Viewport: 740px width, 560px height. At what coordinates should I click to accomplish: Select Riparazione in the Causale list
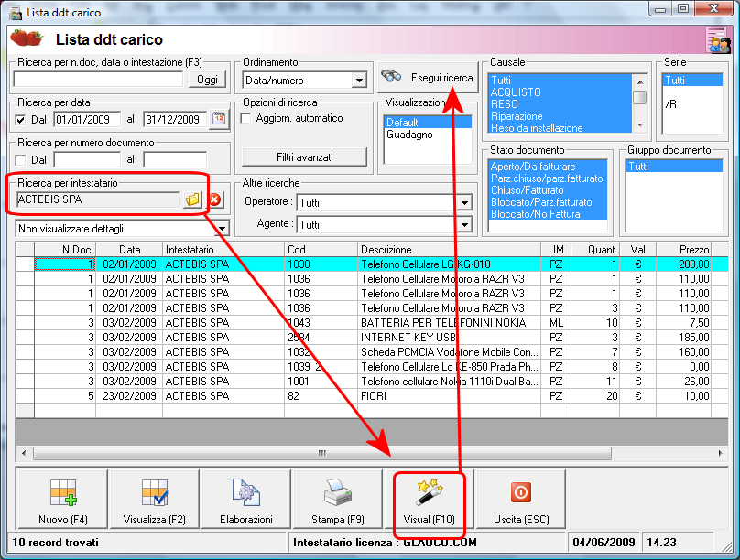click(560, 116)
